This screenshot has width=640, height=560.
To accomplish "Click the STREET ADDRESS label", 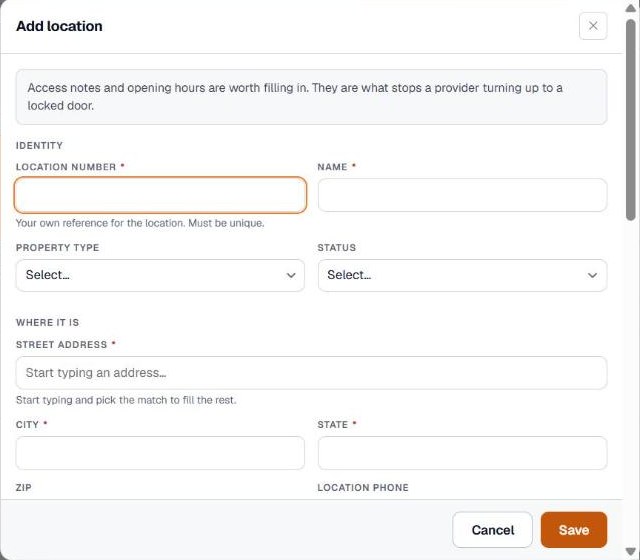I will pyautogui.click(x=61, y=344).
